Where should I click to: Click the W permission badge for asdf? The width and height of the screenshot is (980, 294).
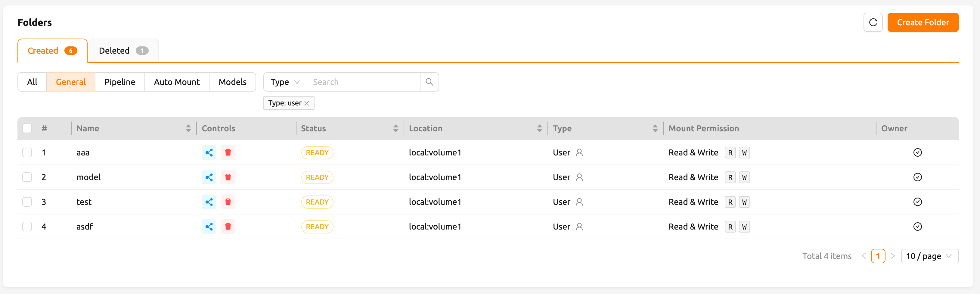point(744,227)
